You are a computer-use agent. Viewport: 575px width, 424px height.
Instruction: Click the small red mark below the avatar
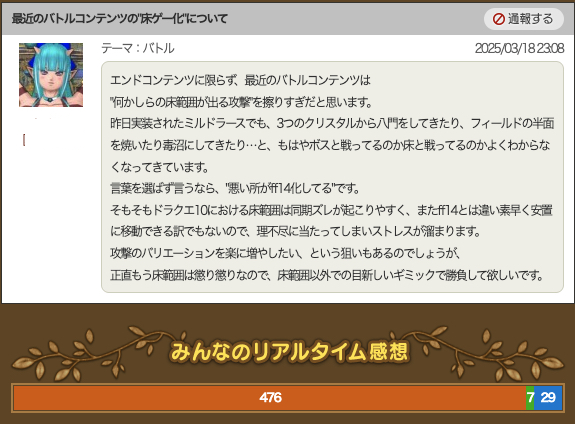(x=24, y=140)
